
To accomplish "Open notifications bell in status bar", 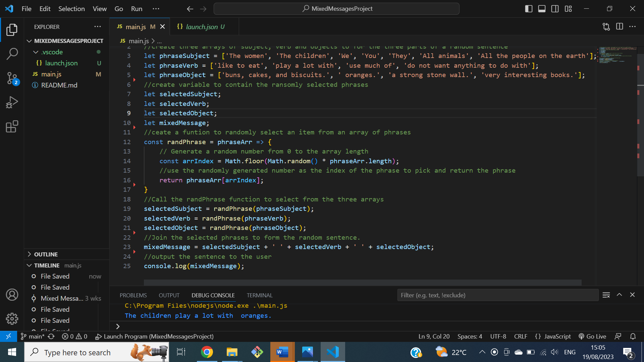I will pyautogui.click(x=633, y=336).
